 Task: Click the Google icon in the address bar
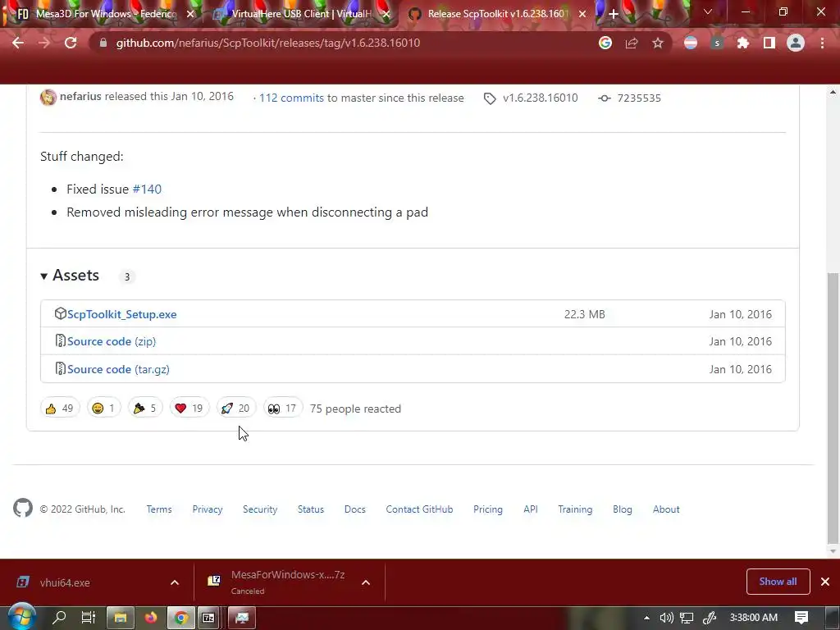coord(605,43)
